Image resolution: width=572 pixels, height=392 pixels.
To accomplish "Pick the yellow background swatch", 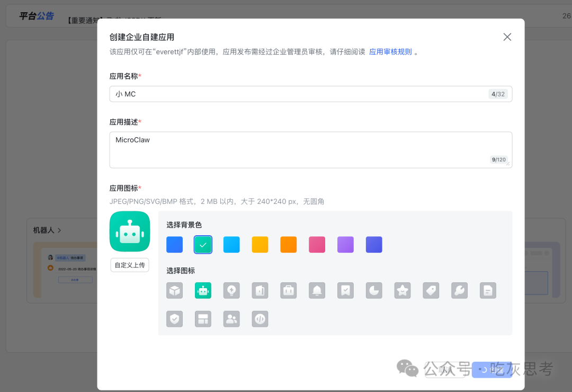I will point(260,245).
